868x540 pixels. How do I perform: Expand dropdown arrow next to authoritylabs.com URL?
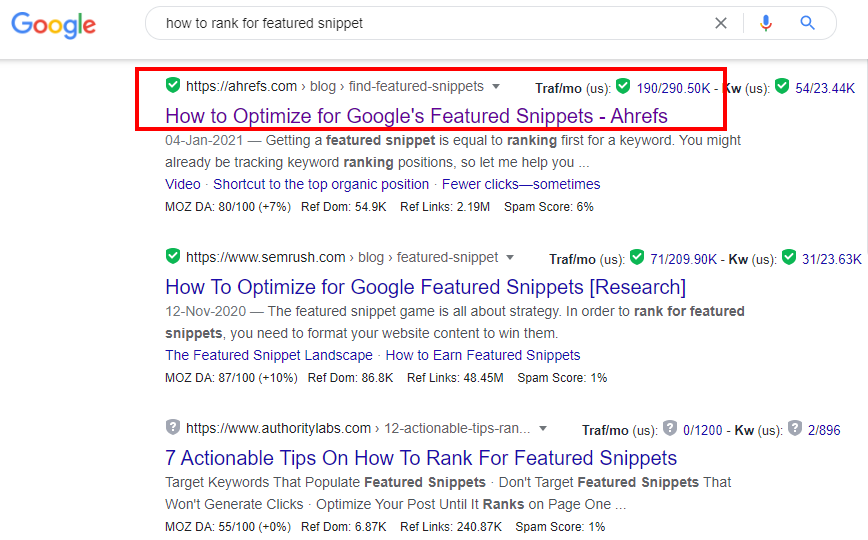click(x=543, y=429)
